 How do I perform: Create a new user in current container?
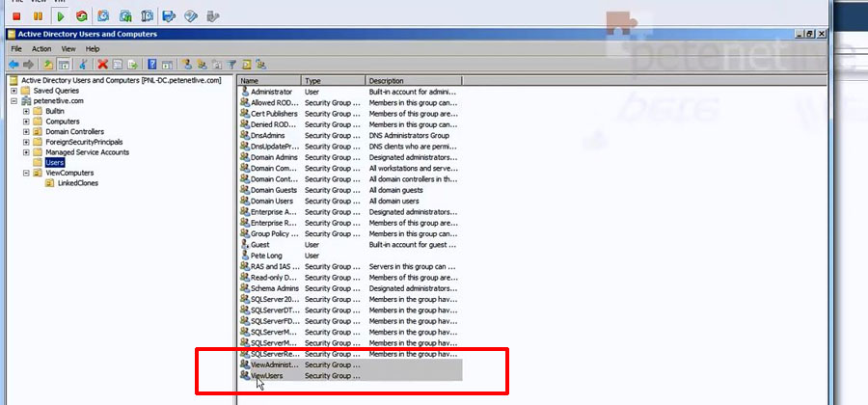187,65
